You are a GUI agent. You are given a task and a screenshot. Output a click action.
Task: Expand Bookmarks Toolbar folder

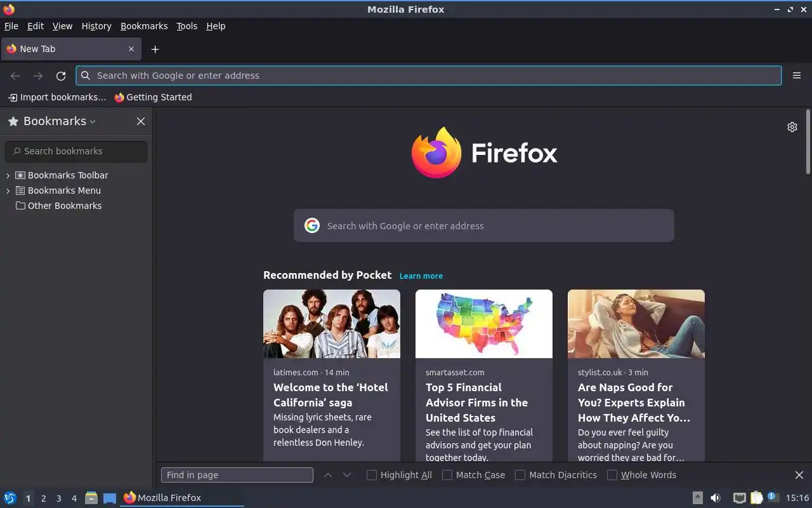8,175
